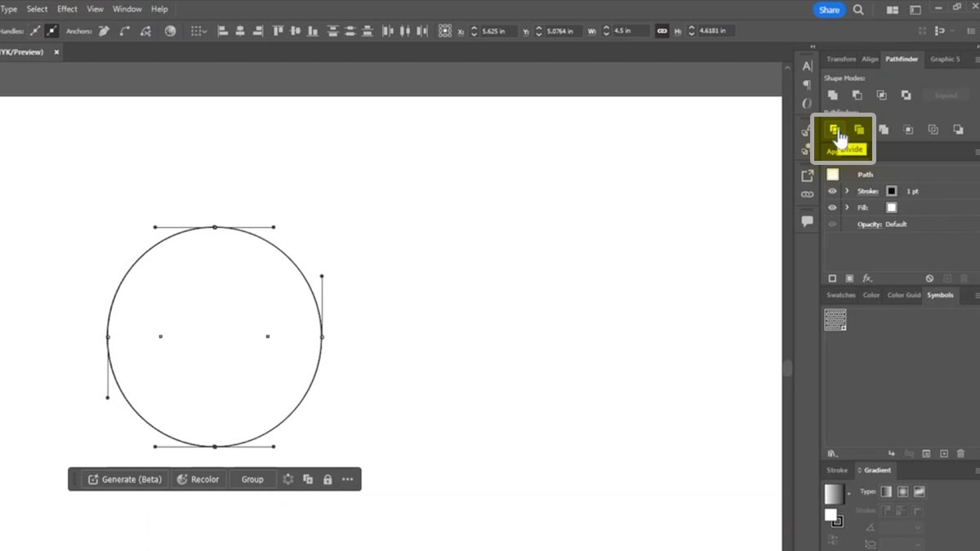Select the Trim pathfinder icon

pyautogui.click(x=858, y=130)
